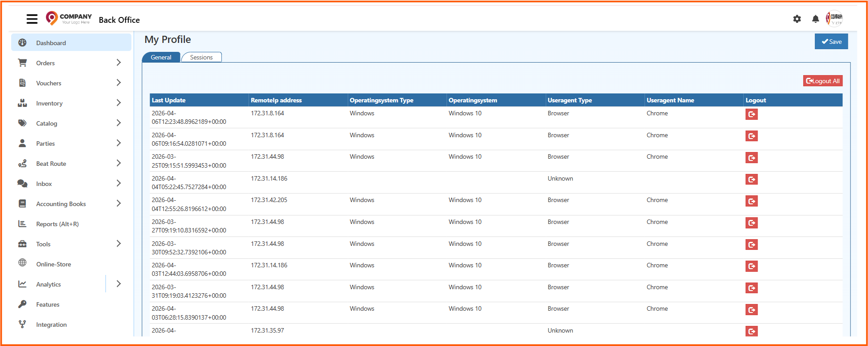The width and height of the screenshot is (868, 346).
Task: Open the hamburger navigation menu
Action: [32, 19]
